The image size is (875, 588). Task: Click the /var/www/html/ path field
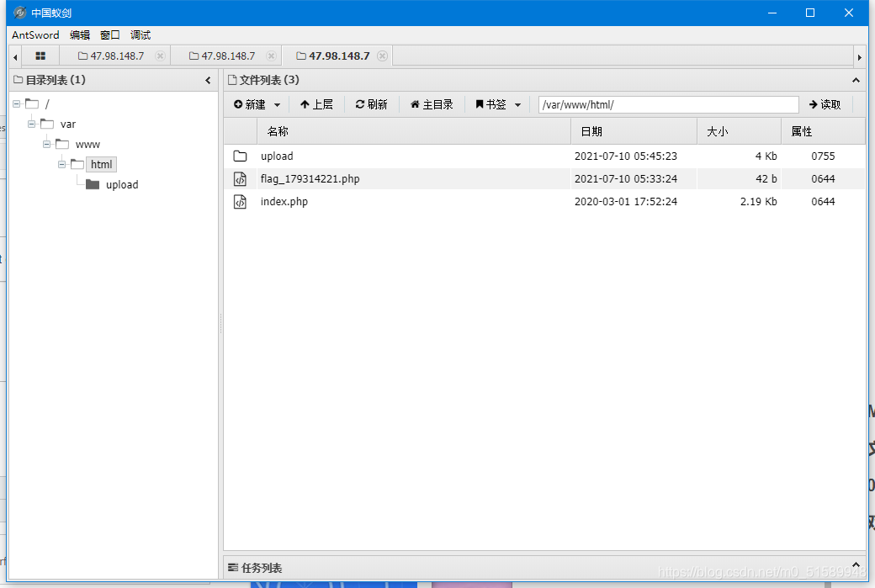[667, 104]
